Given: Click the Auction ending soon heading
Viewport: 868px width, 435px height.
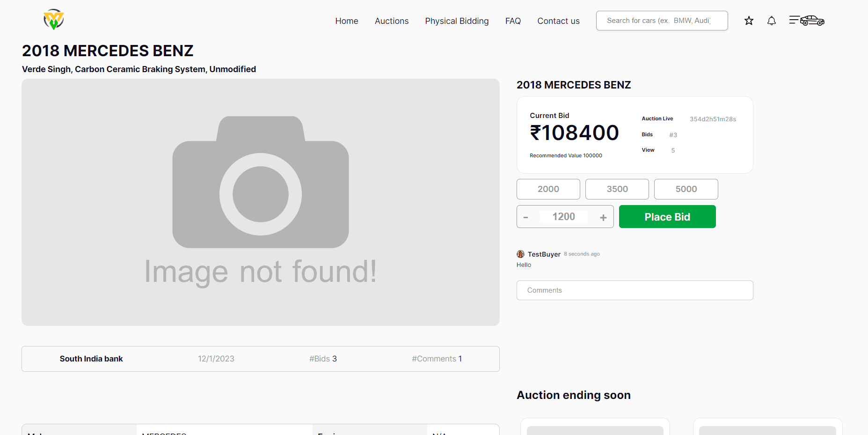Looking at the screenshot, I should pyautogui.click(x=574, y=395).
